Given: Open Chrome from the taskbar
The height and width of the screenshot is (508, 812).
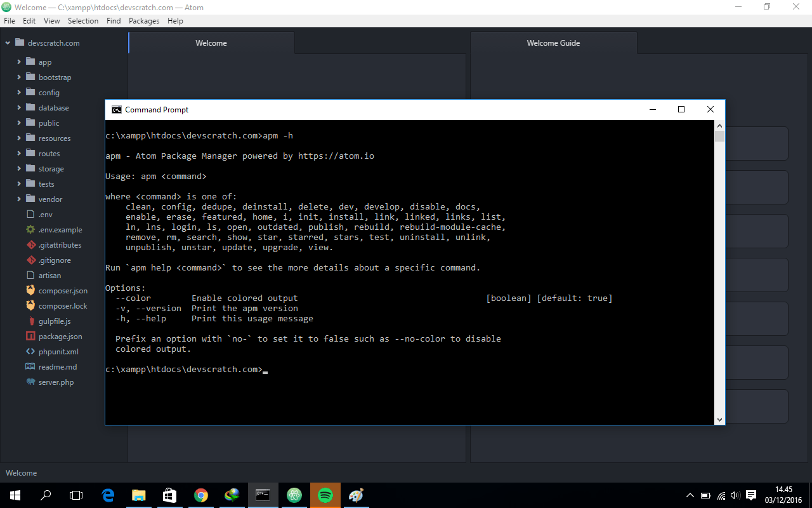Looking at the screenshot, I should coord(201,495).
